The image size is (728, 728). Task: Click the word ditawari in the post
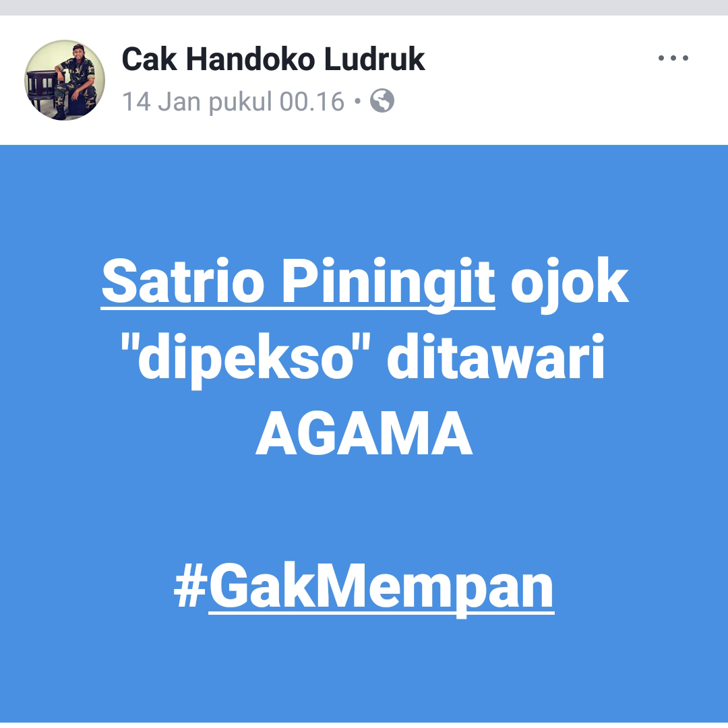[496, 356]
